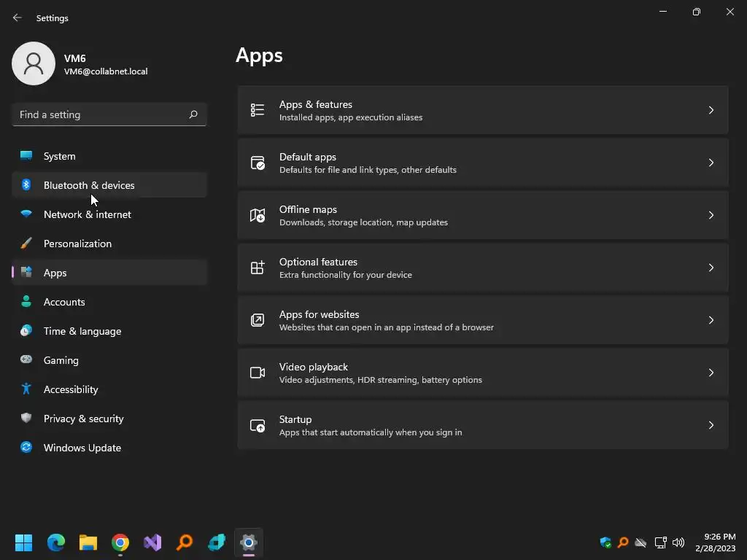Image resolution: width=747 pixels, height=560 pixels.
Task: Click the search magnifier in Find a setting
Action: 193,114
